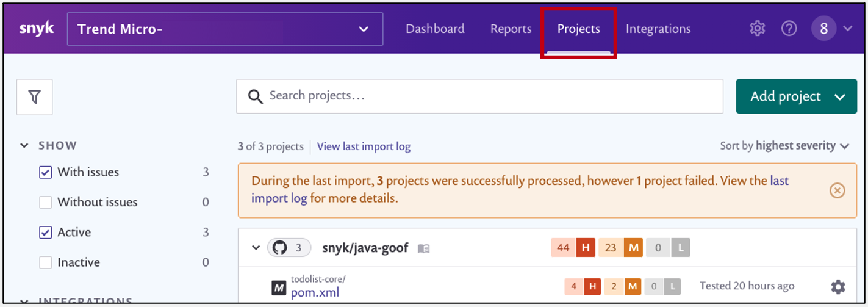
Task: Open the help question mark icon
Action: pyautogui.click(x=789, y=28)
